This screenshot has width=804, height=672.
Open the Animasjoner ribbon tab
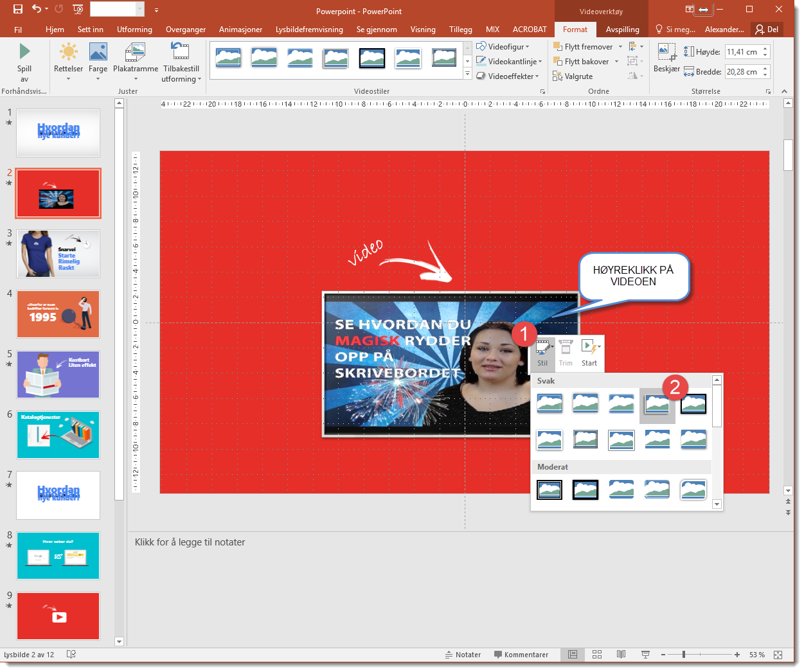(240, 30)
